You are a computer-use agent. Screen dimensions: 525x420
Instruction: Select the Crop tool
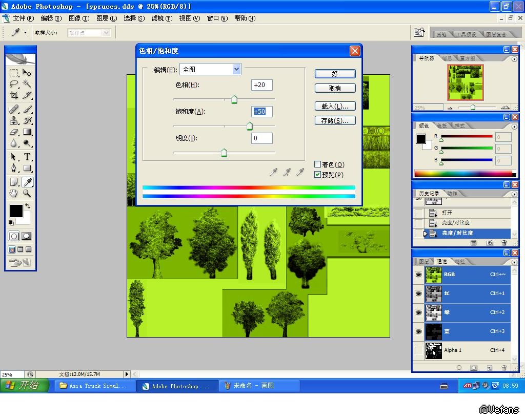point(14,95)
